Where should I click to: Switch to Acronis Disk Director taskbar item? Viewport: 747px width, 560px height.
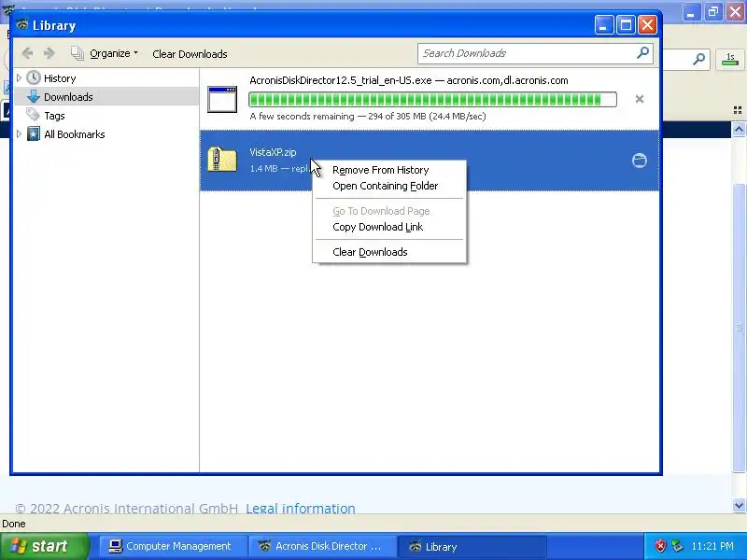click(322, 546)
